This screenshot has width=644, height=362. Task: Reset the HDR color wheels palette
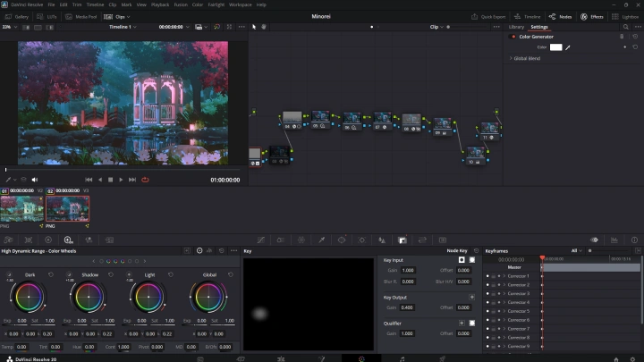click(x=222, y=251)
